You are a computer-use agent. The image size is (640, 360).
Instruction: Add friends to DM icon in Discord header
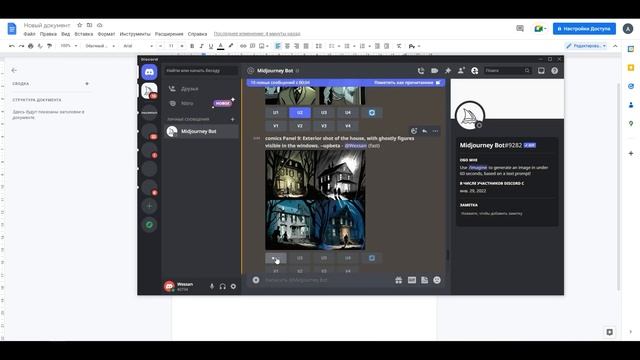[x=461, y=71]
